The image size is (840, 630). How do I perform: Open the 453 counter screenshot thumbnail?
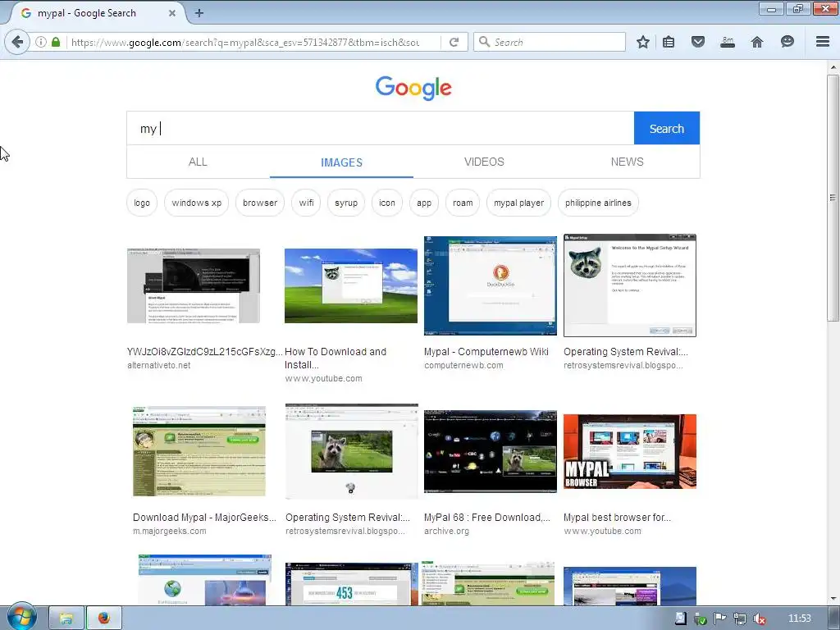[351, 584]
